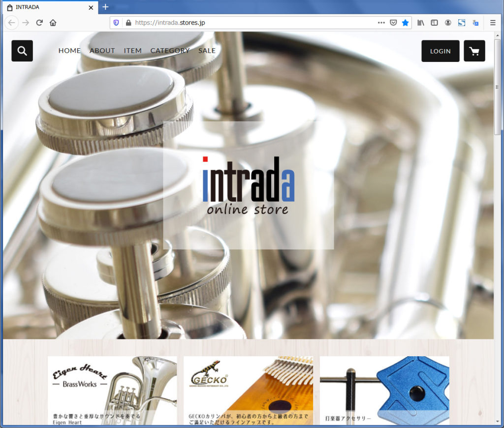Click the LOGIN button
Screen dimensions: 504x428
pyautogui.click(x=441, y=51)
